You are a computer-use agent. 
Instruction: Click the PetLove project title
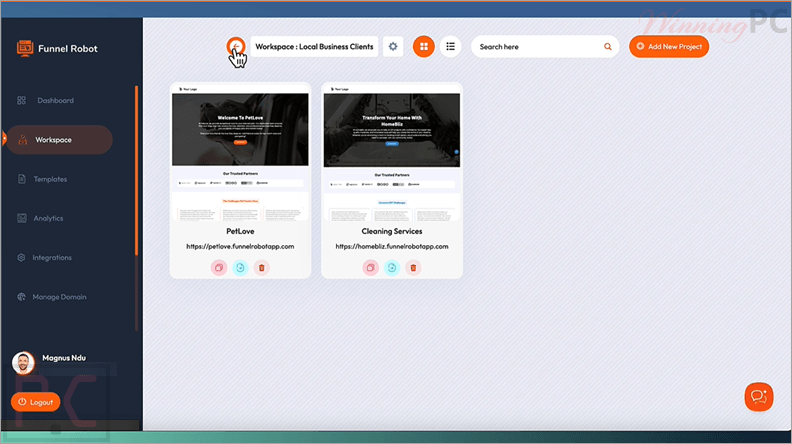coord(240,231)
